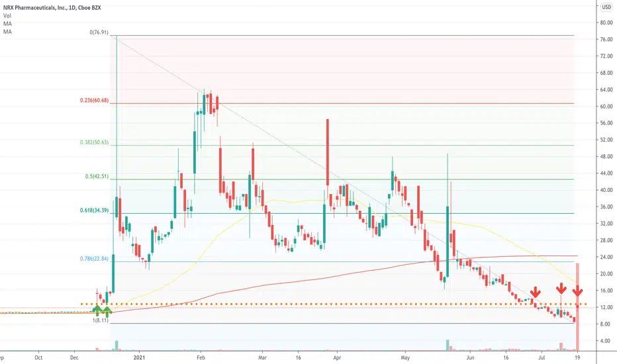This screenshot has height=364, width=617.
Task: Click the 0(76.91) Fibonacci level label
Action: [x=99, y=32]
